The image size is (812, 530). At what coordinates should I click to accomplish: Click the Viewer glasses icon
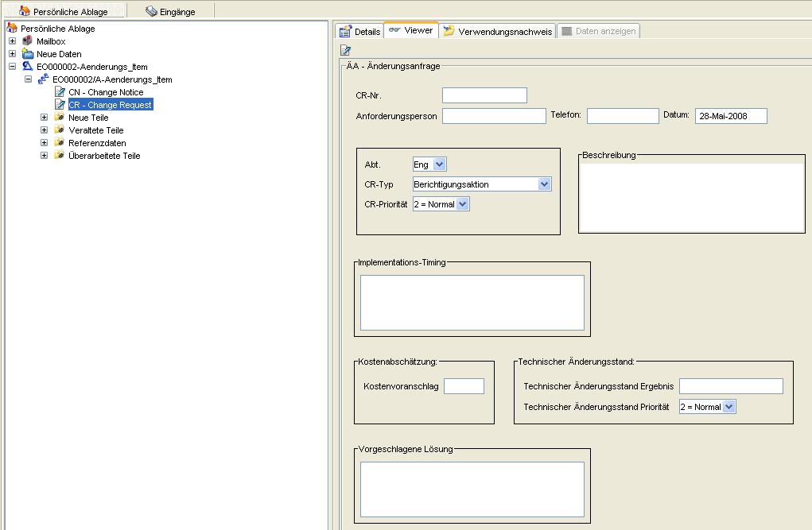tap(394, 30)
